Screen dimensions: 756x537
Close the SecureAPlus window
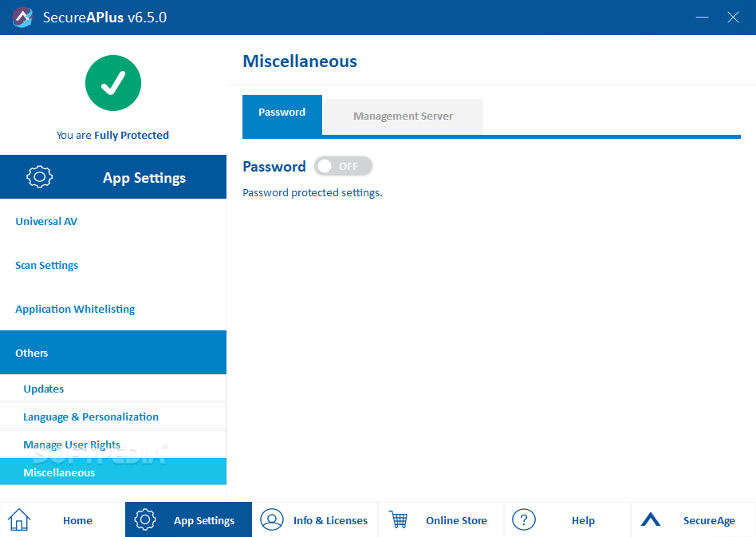[x=733, y=18]
